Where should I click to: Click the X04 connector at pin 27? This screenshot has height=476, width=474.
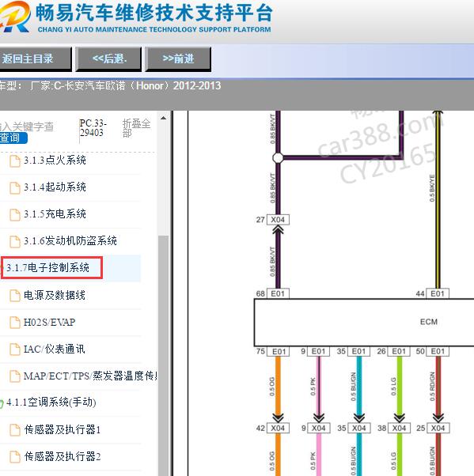pos(278,220)
